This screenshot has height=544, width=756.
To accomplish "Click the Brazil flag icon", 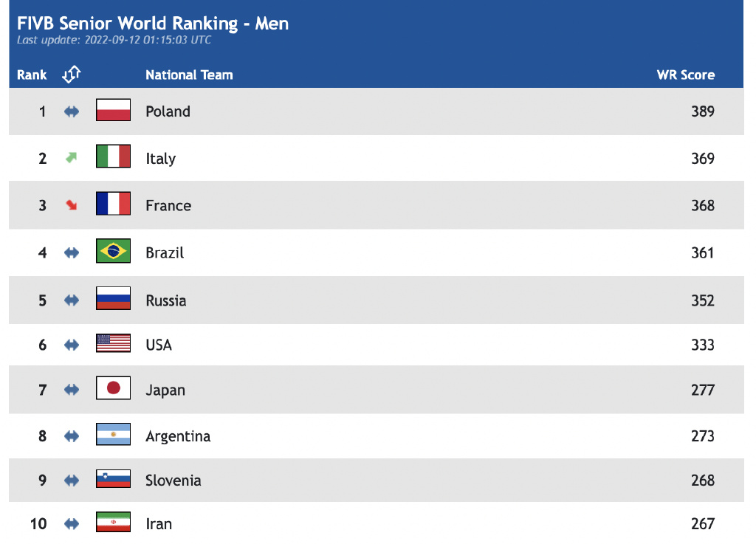I will click(x=113, y=252).
